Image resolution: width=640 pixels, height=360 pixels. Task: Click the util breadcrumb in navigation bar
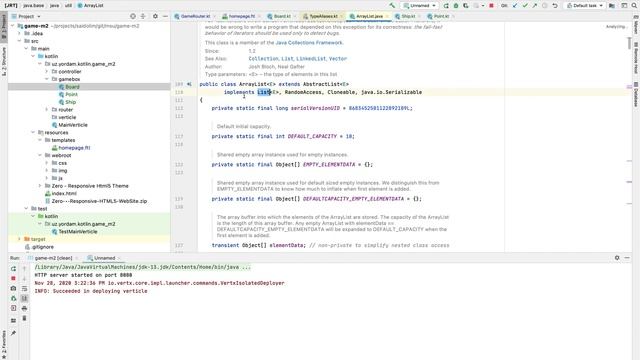[x=69, y=6]
